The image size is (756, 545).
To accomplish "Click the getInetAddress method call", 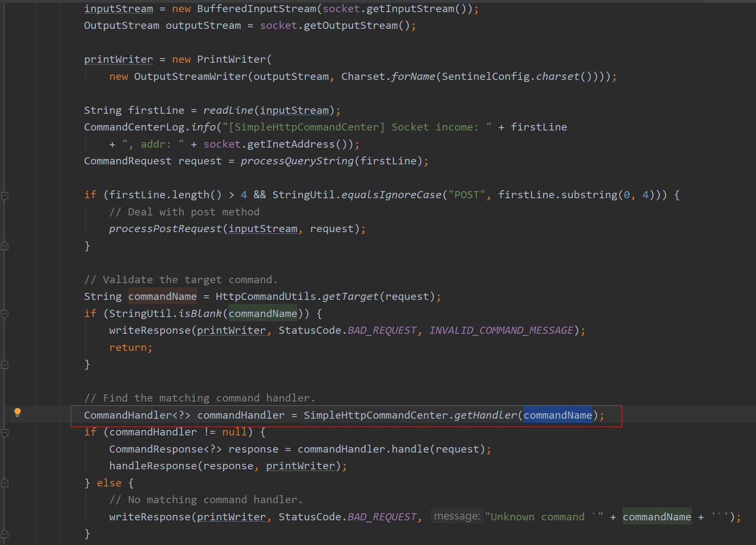I will point(291,144).
